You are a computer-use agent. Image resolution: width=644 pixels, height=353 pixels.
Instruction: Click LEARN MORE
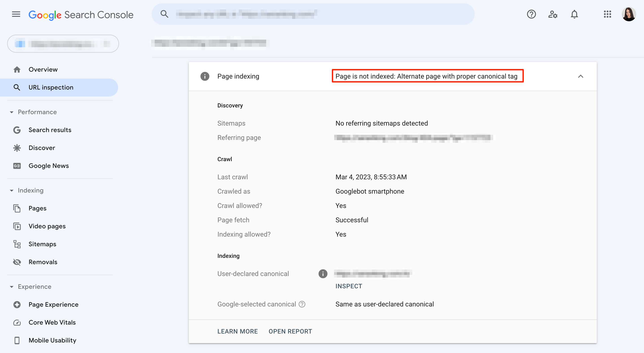[x=237, y=332]
